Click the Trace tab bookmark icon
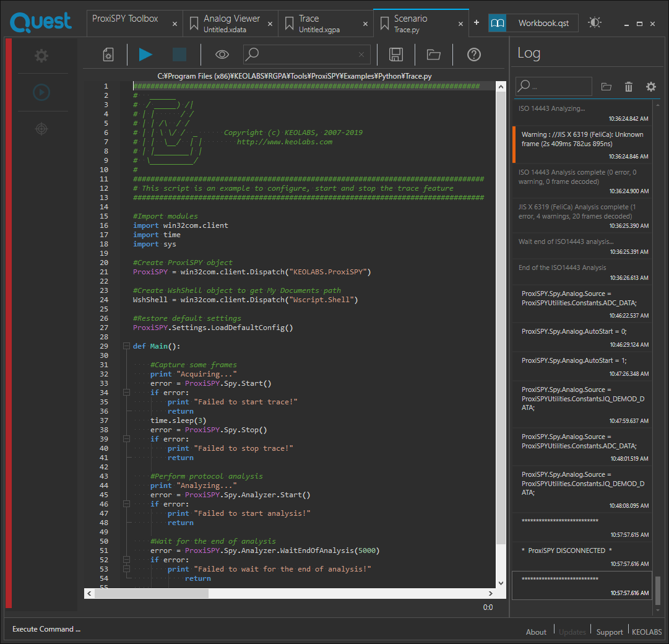669x644 pixels. coord(289,24)
